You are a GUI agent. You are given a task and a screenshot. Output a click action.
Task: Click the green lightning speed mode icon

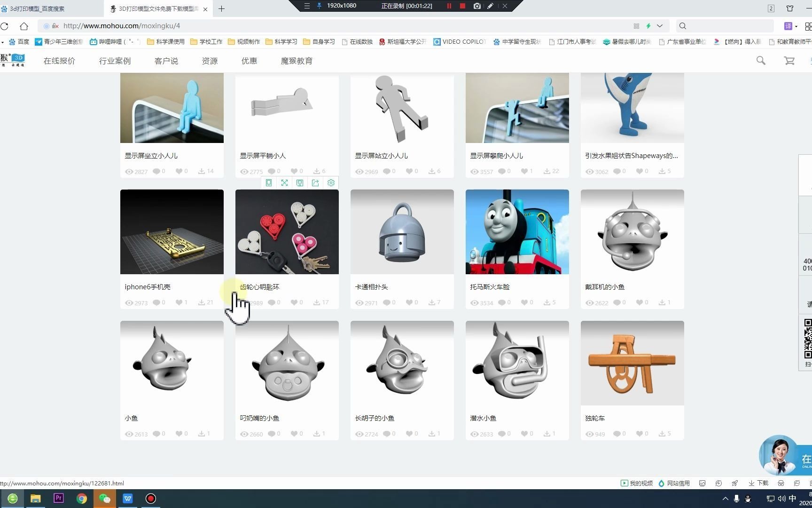(648, 26)
